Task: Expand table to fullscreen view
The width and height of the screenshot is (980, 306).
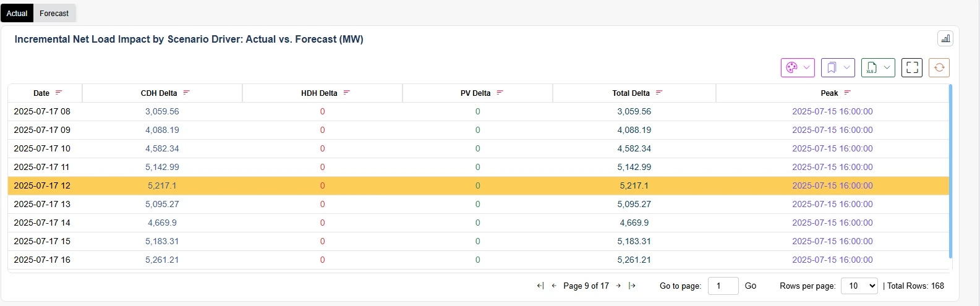Action: 912,67
